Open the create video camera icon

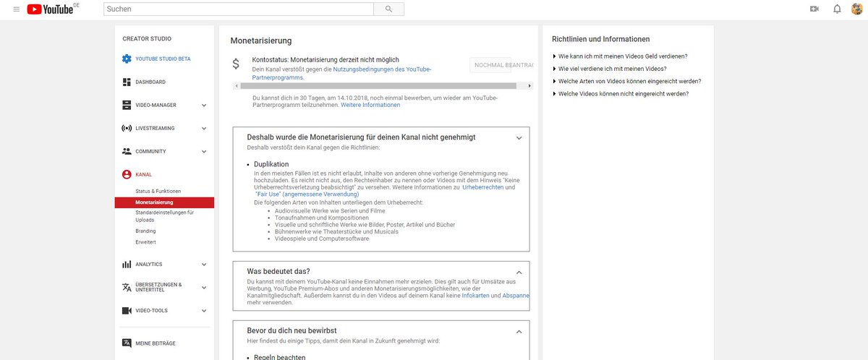[814, 9]
